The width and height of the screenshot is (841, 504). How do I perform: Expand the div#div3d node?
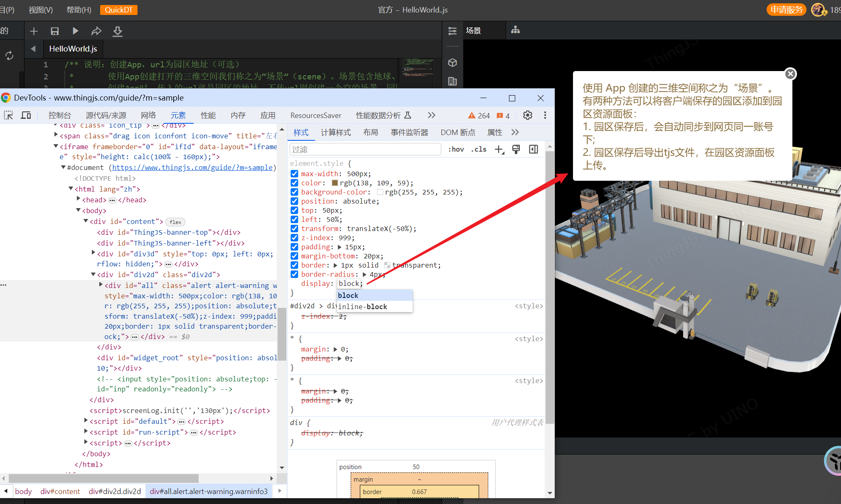[93, 253]
